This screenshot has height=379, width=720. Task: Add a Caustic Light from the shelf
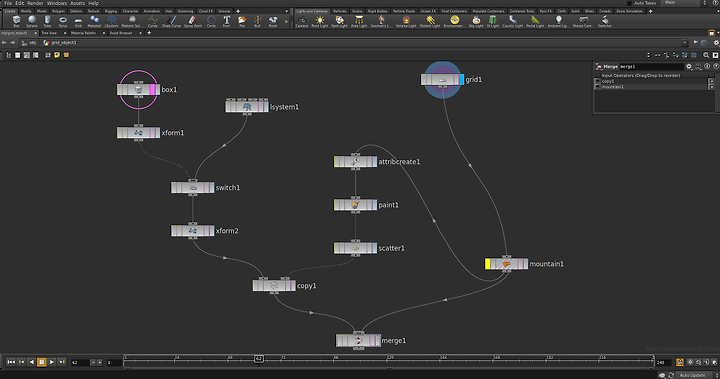(x=512, y=21)
